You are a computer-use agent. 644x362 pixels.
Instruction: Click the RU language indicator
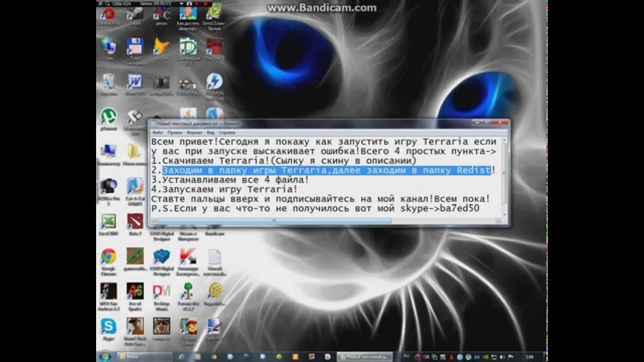[x=407, y=356]
